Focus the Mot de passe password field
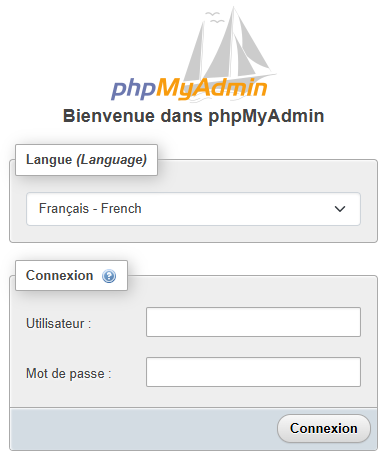The image size is (388, 461). point(253,372)
